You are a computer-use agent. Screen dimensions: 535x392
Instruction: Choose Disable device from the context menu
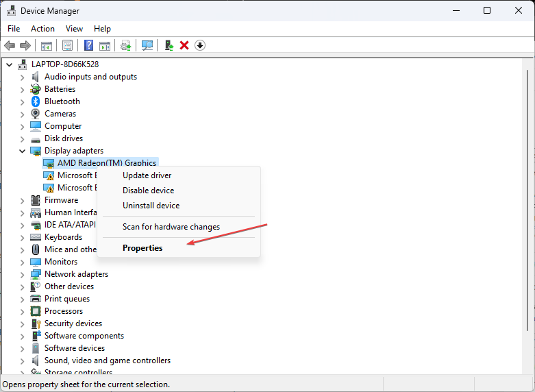click(148, 191)
